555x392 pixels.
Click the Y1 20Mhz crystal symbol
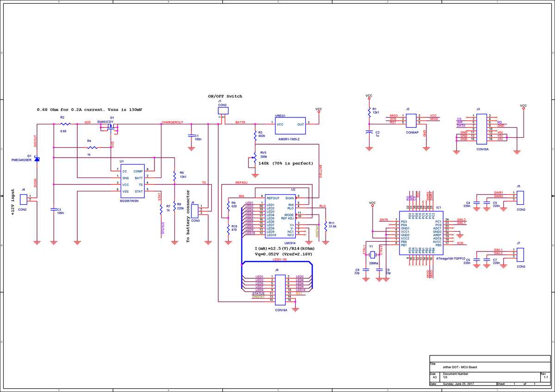372,255
